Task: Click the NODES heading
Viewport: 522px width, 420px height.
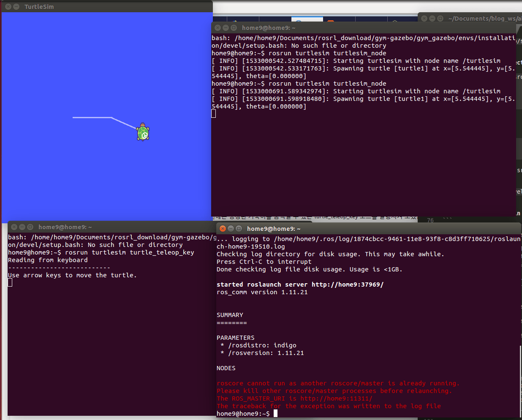Action: click(226, 368)
